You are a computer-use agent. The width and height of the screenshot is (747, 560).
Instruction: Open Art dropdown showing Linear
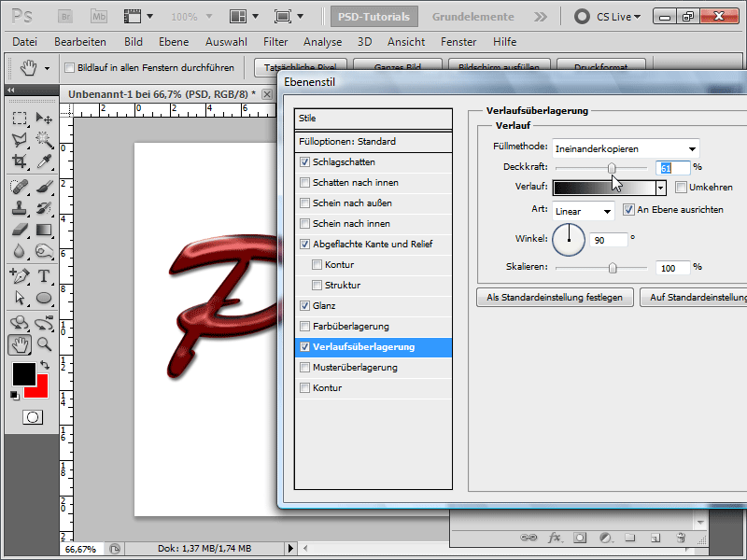click(583, 211)
